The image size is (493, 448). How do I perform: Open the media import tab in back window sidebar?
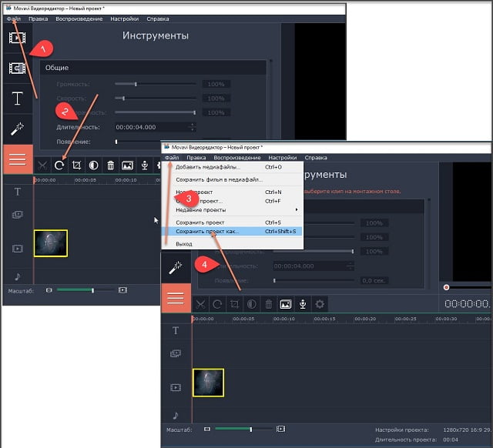click(x=17, y=38)
